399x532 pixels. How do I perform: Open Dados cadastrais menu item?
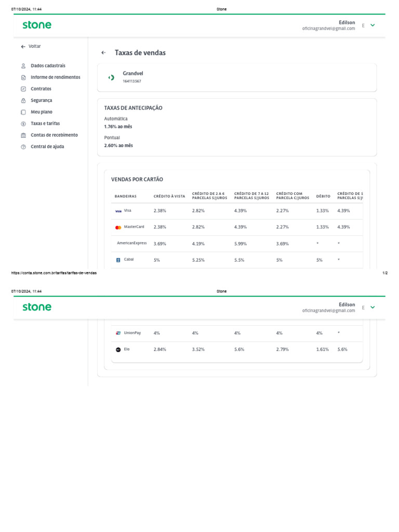click(x=48, y=66)
